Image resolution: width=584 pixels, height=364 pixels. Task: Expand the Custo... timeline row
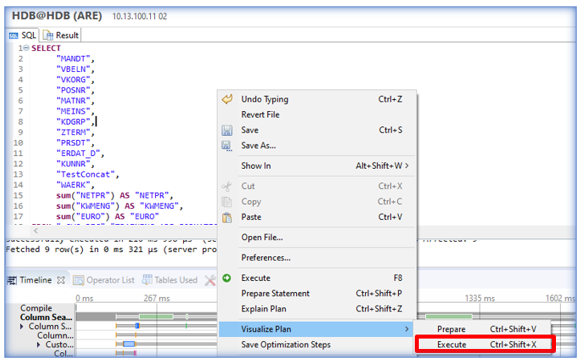tap(38, 345)
